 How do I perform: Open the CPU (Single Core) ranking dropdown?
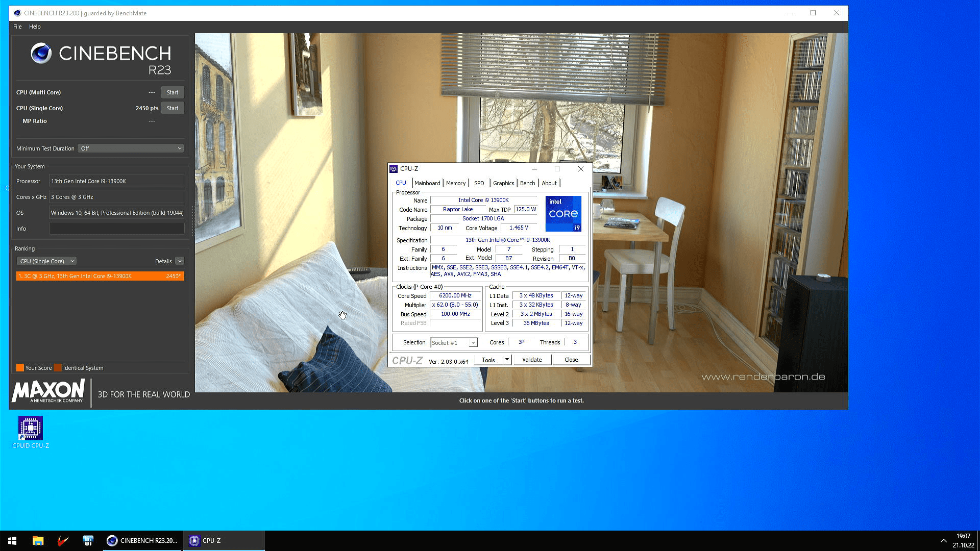(46, 261)
